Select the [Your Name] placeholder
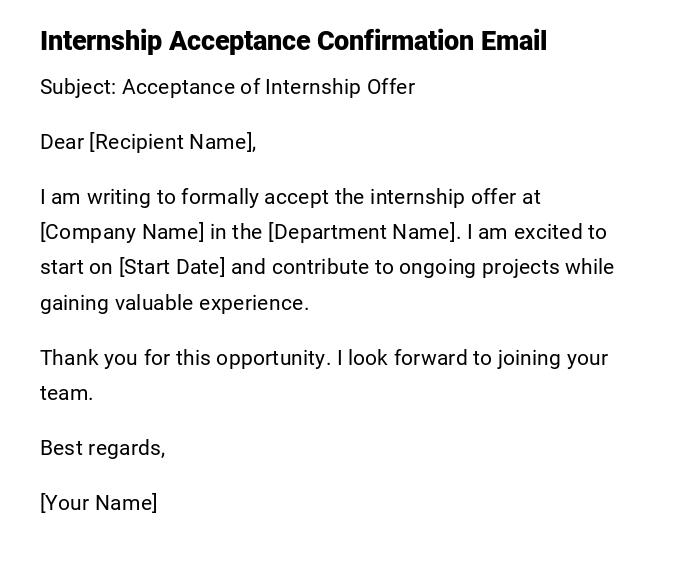 click(98, 503)
